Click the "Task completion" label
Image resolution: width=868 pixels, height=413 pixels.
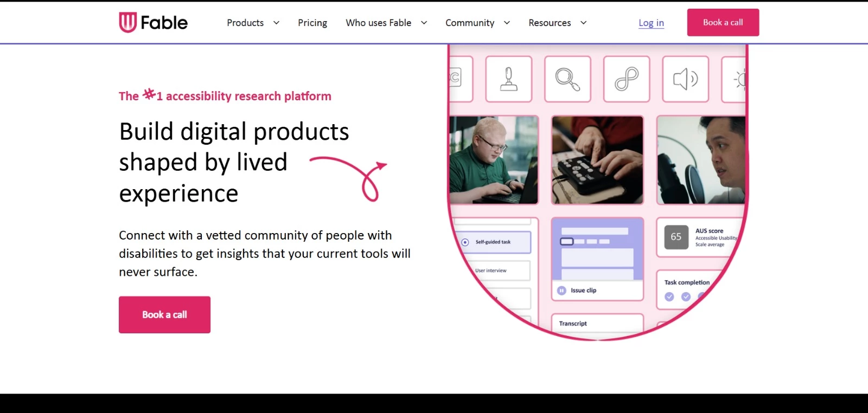[687, 282]
